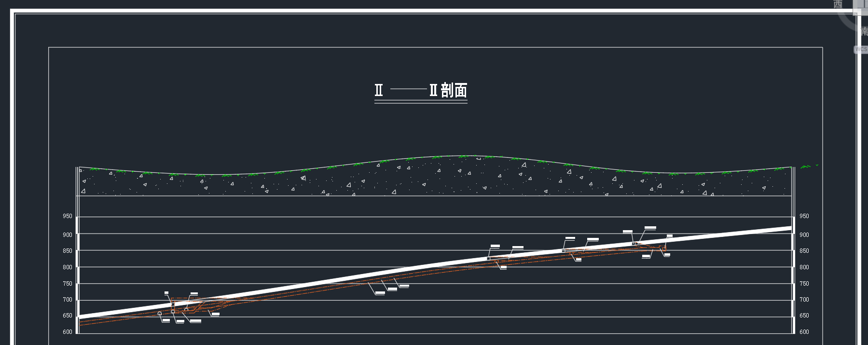Select the 900 elevation label on left axis
This screenshot has height=345, width=868.
point(68,235)
